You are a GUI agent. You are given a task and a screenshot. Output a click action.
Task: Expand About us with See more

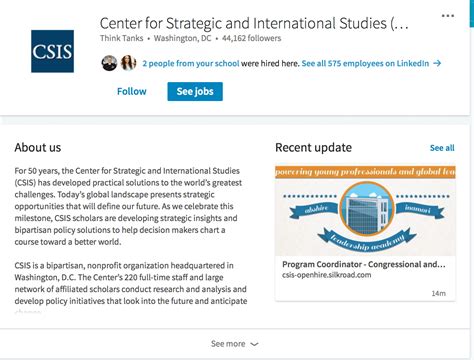[228, 344]
